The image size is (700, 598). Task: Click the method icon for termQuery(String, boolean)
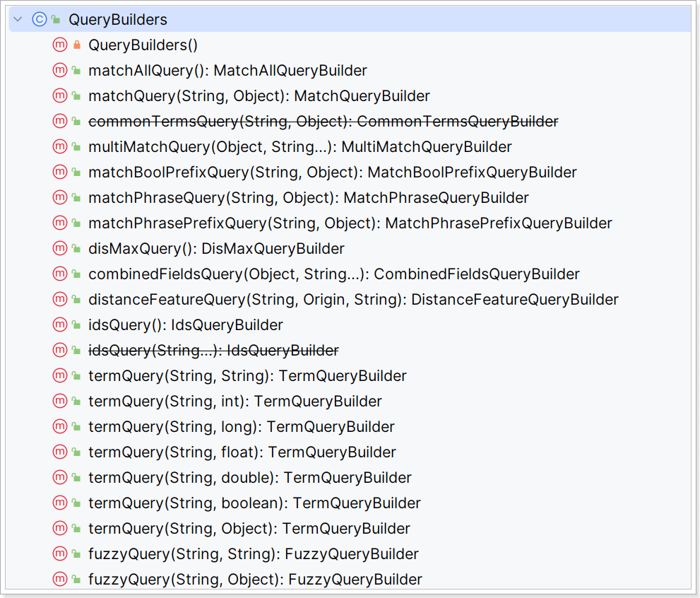click(x=60, y=503)
